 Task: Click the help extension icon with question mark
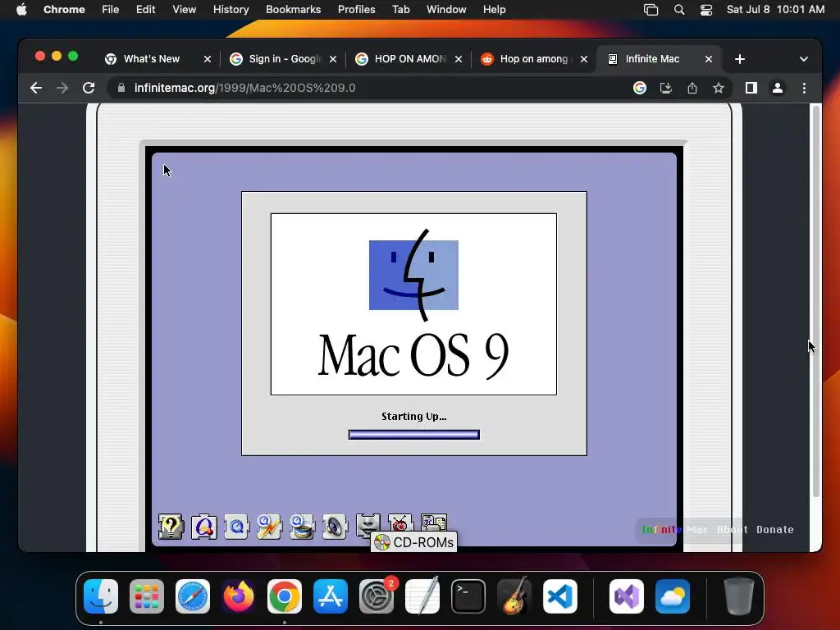tap(171, 526)
